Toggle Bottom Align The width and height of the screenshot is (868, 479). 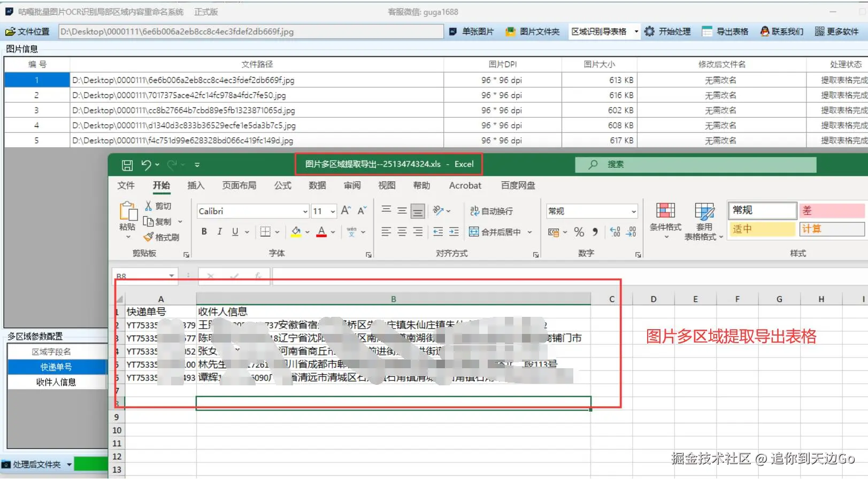coord(418,211)
